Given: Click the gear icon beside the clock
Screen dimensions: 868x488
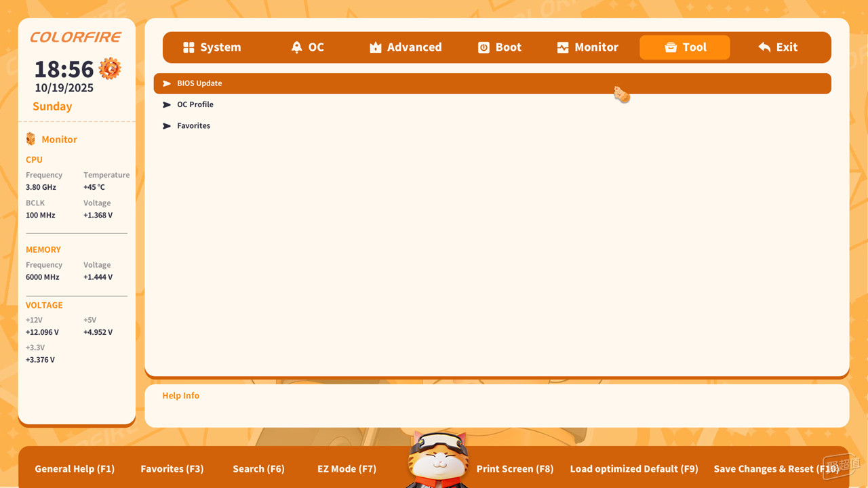Looking at the screenshot, I should pyautogui.click(x=110, y=68).
